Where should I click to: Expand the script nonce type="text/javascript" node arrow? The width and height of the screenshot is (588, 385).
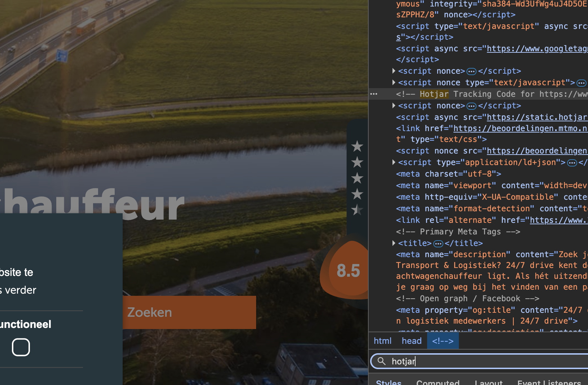394,83
